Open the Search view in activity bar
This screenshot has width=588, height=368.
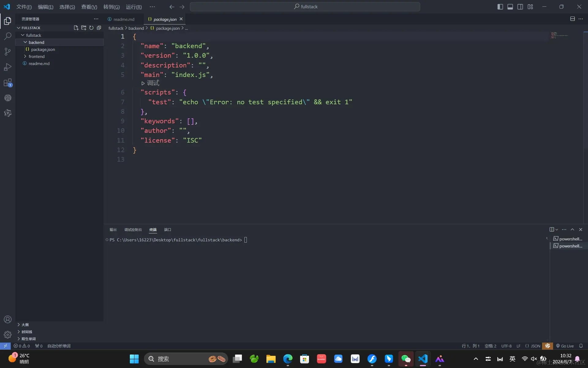8,36
